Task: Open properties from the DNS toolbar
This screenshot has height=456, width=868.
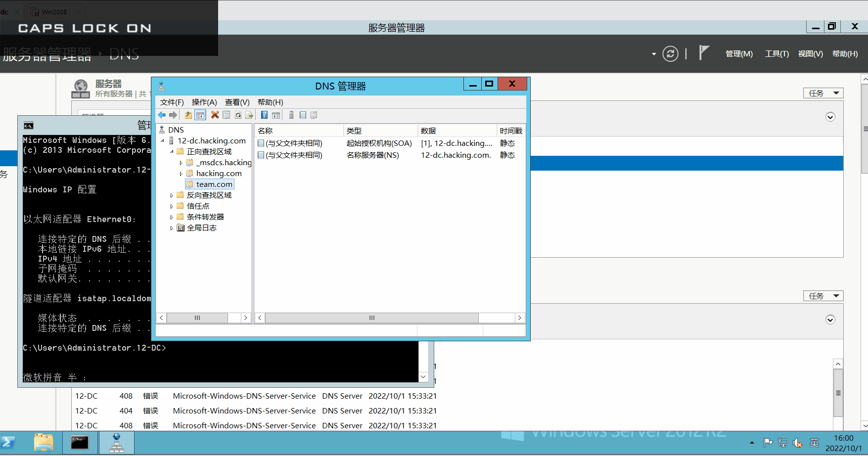Action: [227, 115]
